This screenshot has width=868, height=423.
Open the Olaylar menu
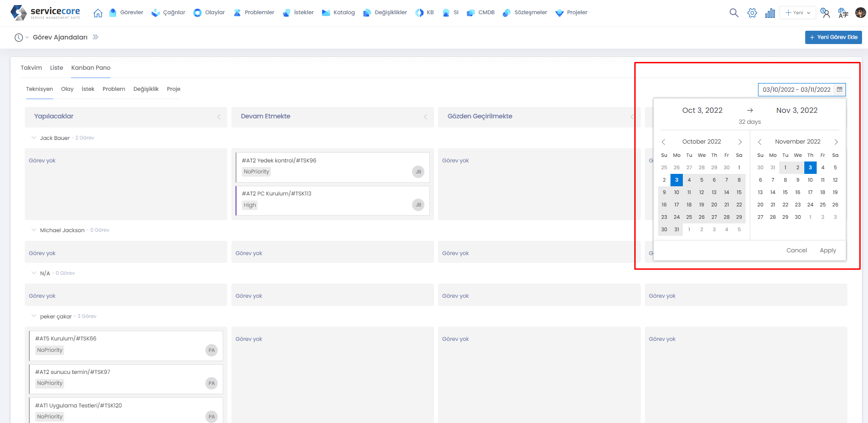209,12
